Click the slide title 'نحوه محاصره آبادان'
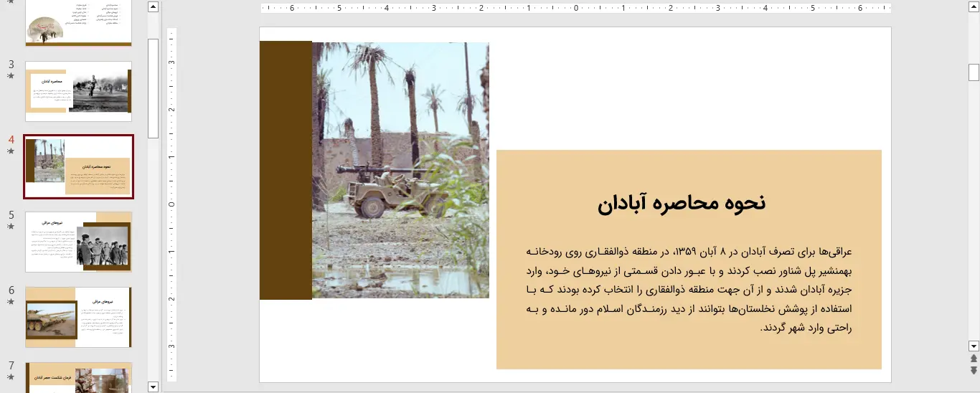Viewport: 980px width, 393px height. [682, 203]
